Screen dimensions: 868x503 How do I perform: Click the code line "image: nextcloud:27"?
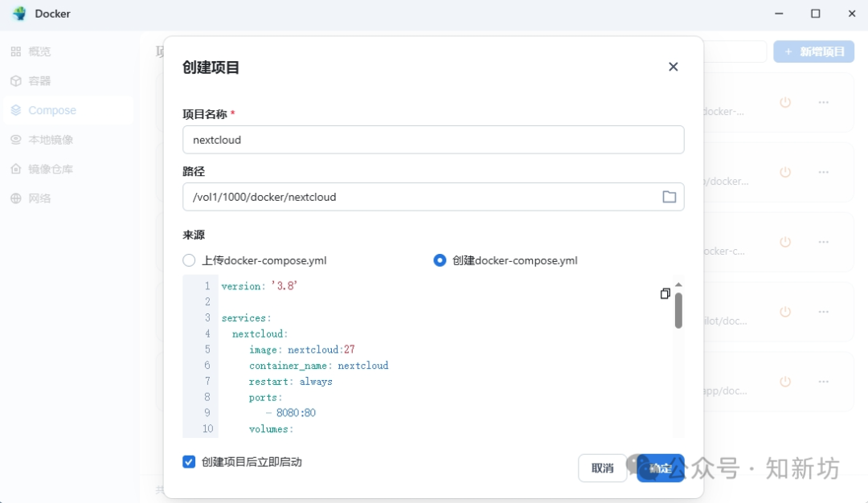[301, 350]
